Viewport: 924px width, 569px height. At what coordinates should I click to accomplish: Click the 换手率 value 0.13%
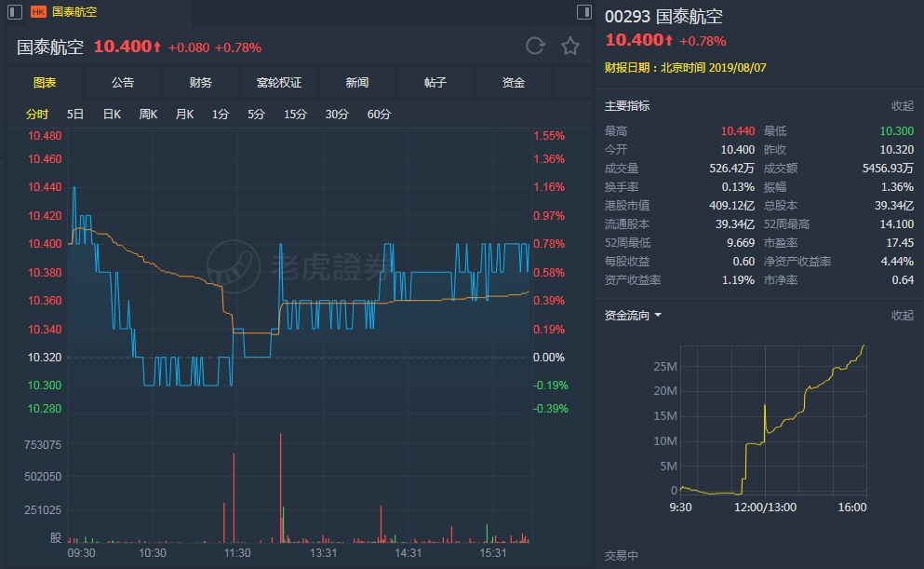[x=738, y=187]
